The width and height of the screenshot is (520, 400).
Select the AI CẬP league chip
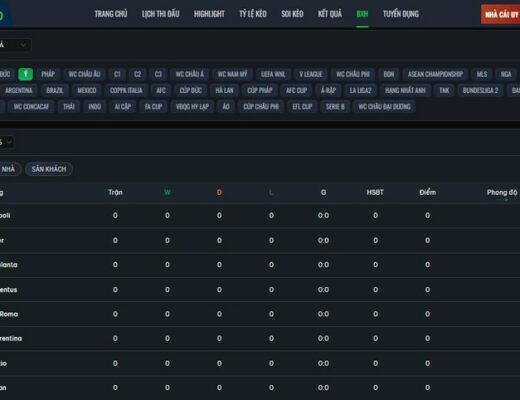[123, 107]
